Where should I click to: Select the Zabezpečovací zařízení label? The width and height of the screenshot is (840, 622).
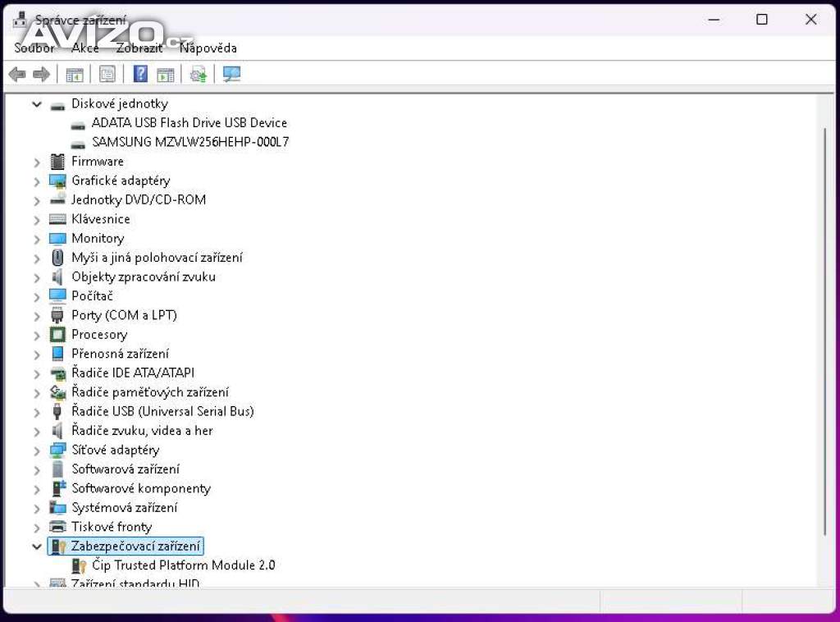point(135,547)
